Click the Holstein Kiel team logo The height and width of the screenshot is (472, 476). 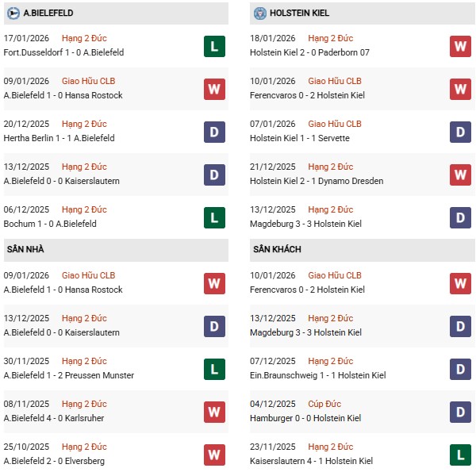pos(259,13)
